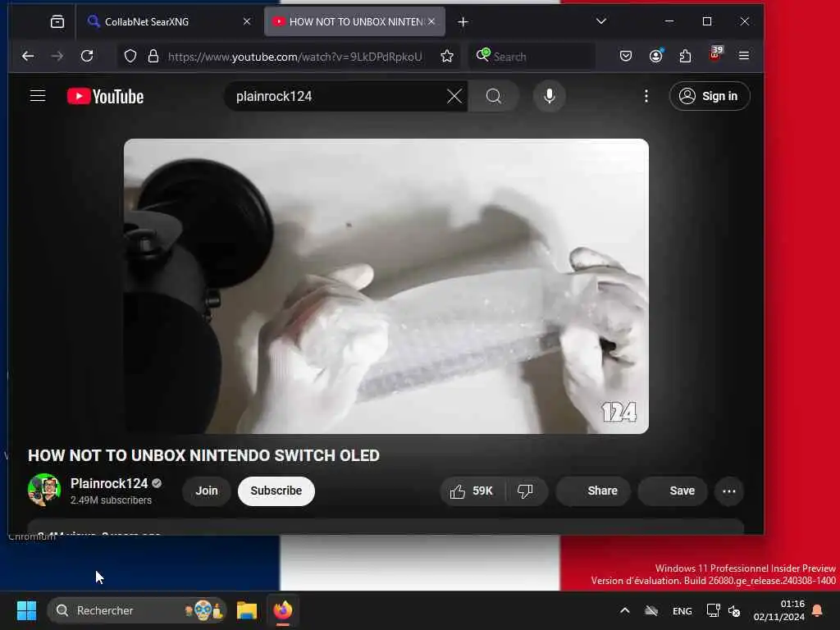Clear the YouTube search query
Viewport: 840px width, 630px height.
454,97
